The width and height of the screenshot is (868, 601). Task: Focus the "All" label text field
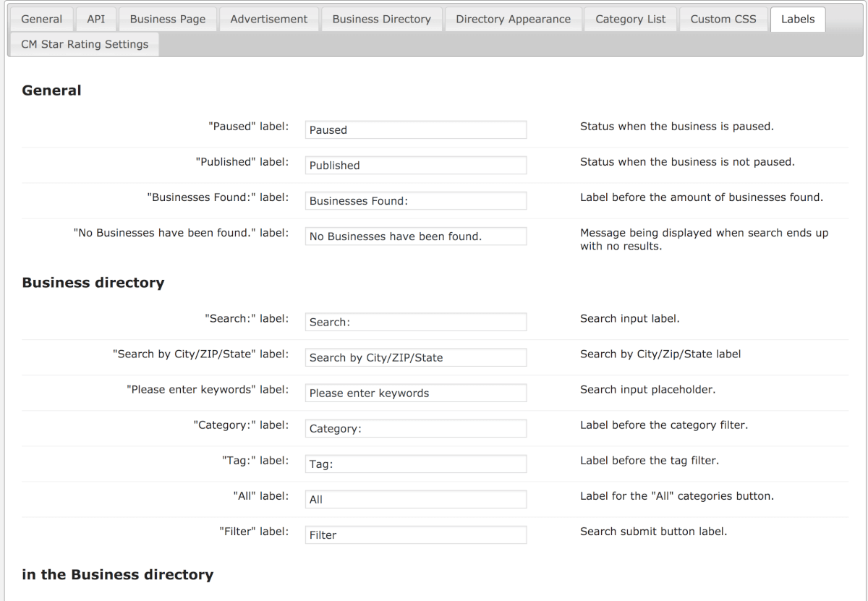415,500
